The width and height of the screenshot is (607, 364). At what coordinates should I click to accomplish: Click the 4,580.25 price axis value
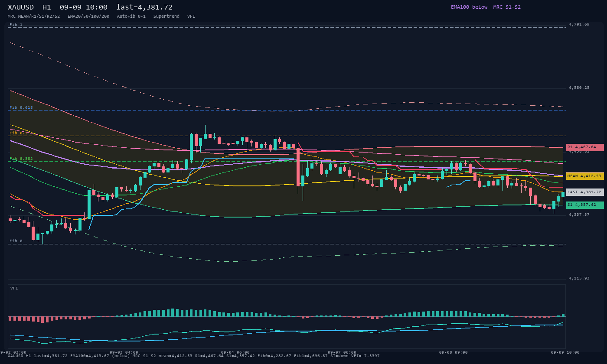point(579,88)
